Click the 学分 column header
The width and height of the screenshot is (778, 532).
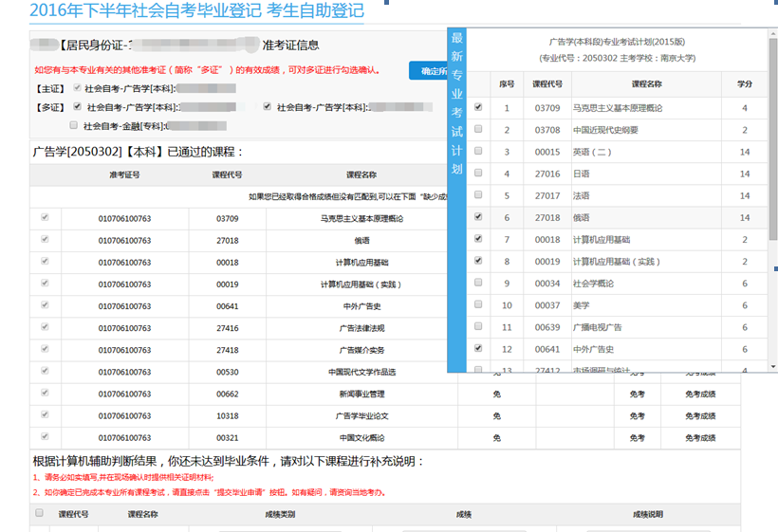pos(745,84)
